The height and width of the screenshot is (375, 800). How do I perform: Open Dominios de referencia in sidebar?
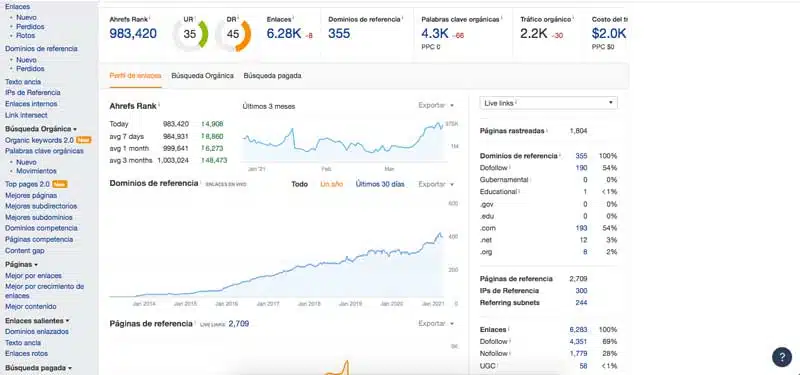41,49
